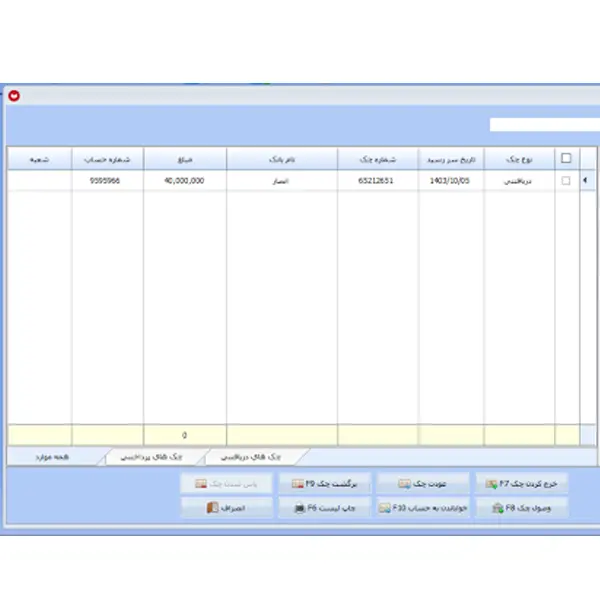Image resolution: width=600 pixels, height=600 pixels.
Task: Select the due date cell 1403/10/05
Action: pyautogui.click(x=451, y=181)
